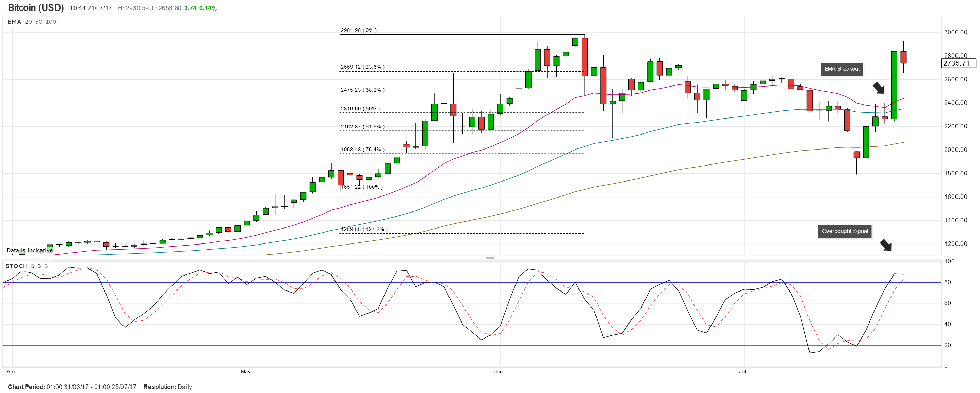The width and height of the screenshot is (980, 393).
Task: Select the EMA 20 period value
Action: tap(29, 22)
